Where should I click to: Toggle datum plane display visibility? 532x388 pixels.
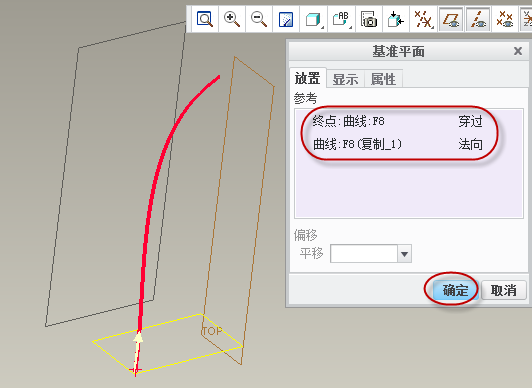[451, 19]
